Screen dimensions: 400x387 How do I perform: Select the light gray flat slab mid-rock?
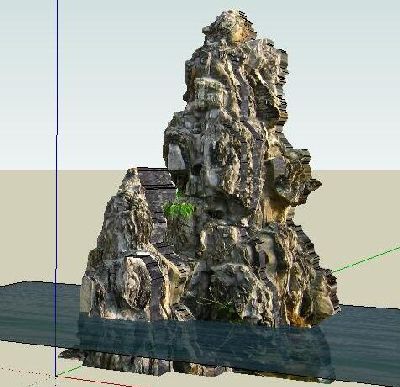click(x=175, y=158)
